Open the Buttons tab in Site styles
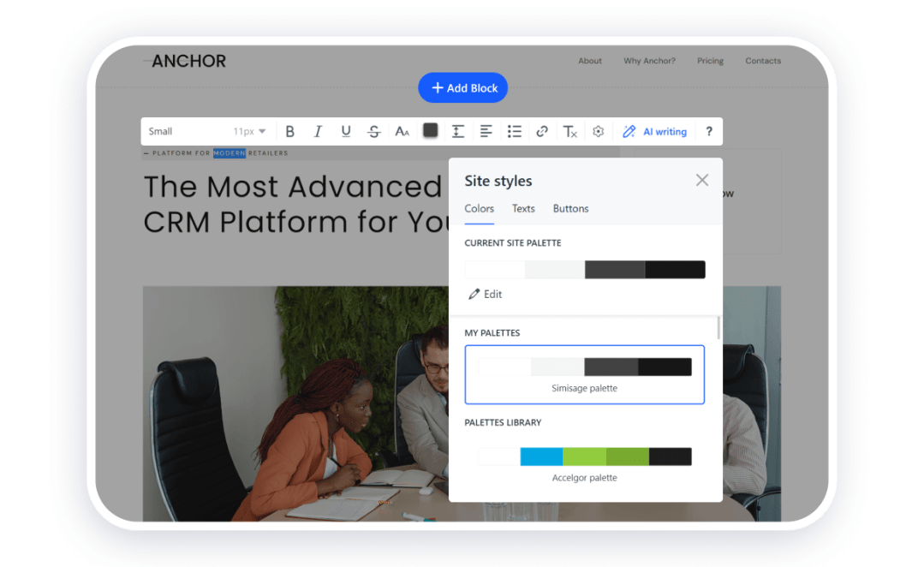Image resolution: width=924 pixels, height=567 pixels. click(570, 208)
